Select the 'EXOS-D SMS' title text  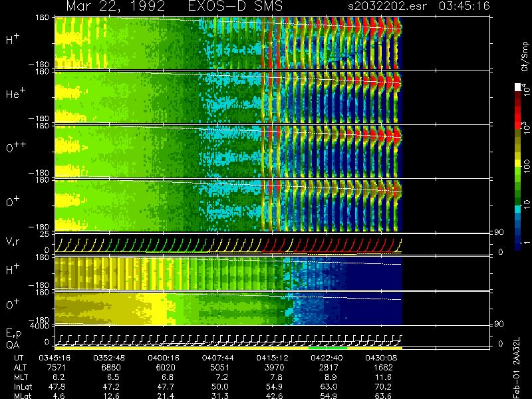tap(235, 6)
